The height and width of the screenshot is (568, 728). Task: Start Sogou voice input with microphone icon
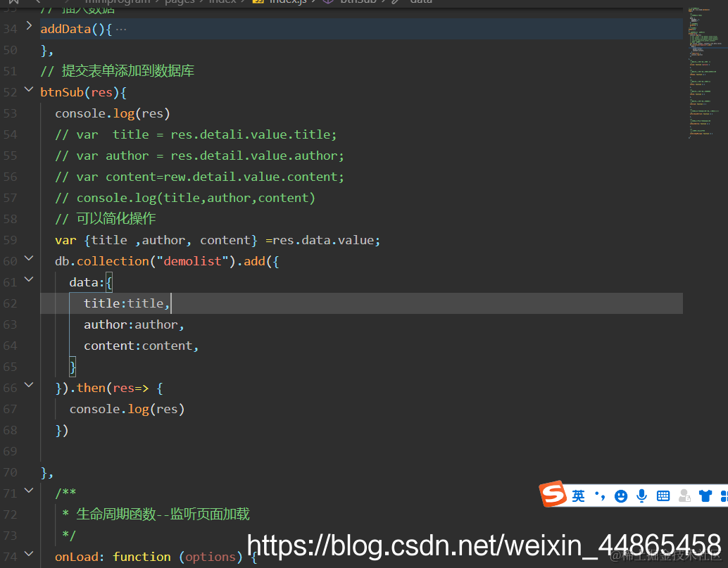(641, 496)
